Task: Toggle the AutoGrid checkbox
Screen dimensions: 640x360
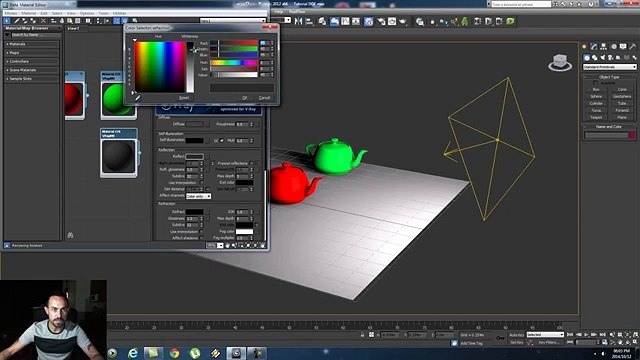Action: [596, 83]
